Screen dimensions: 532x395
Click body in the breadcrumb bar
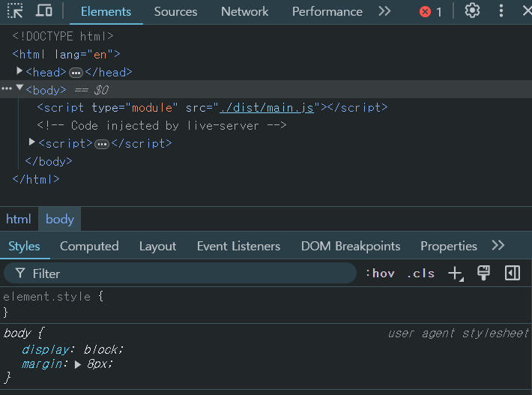click(x=60, y=219)
